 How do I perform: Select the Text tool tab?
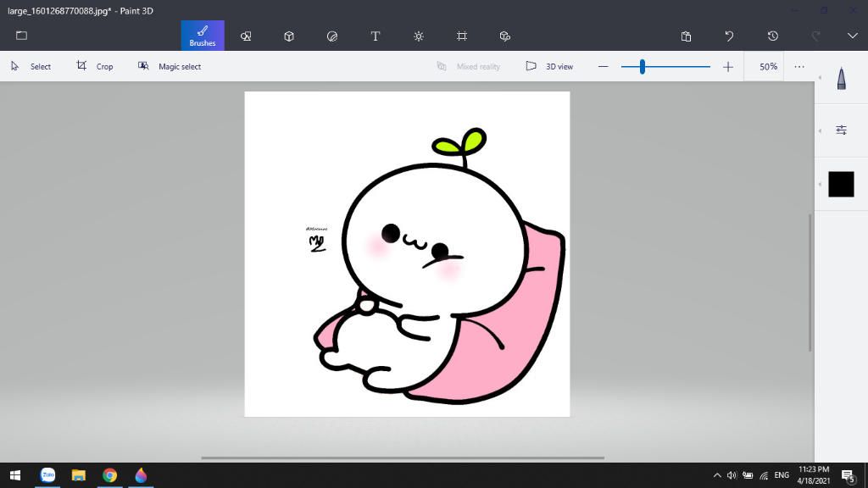point(376,36)
